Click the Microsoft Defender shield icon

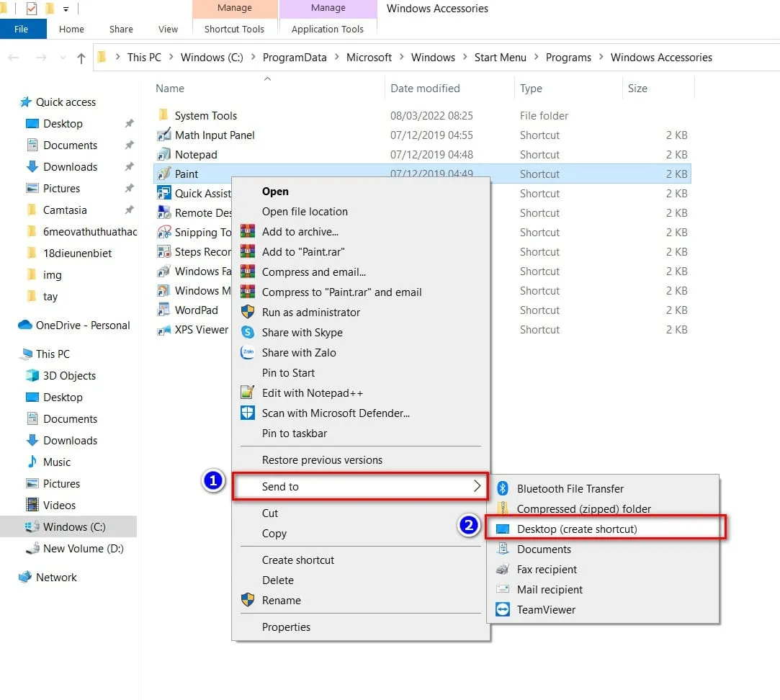246,413
